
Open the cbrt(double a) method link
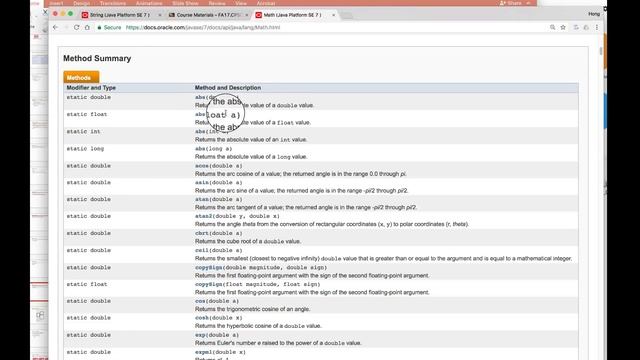click(202, 233)
